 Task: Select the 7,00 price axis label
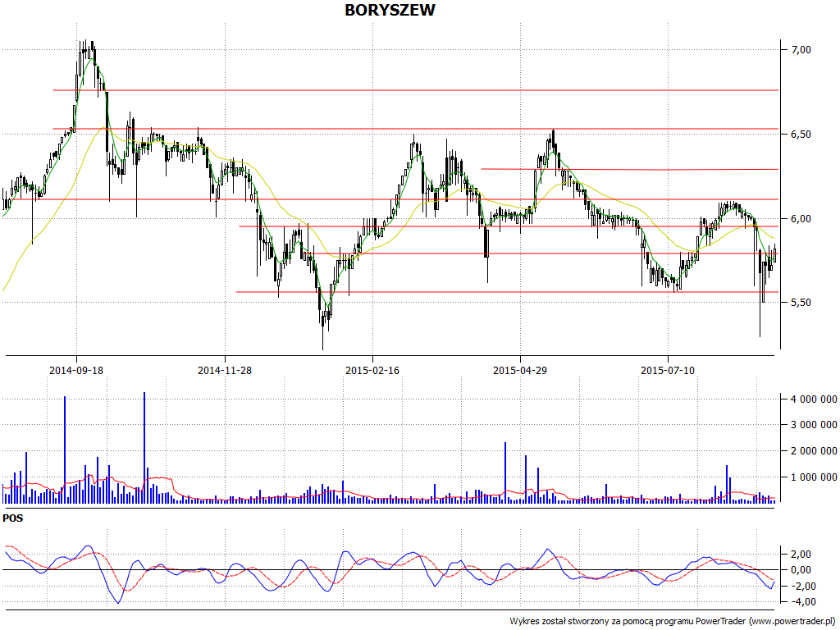tap(801, 50)
